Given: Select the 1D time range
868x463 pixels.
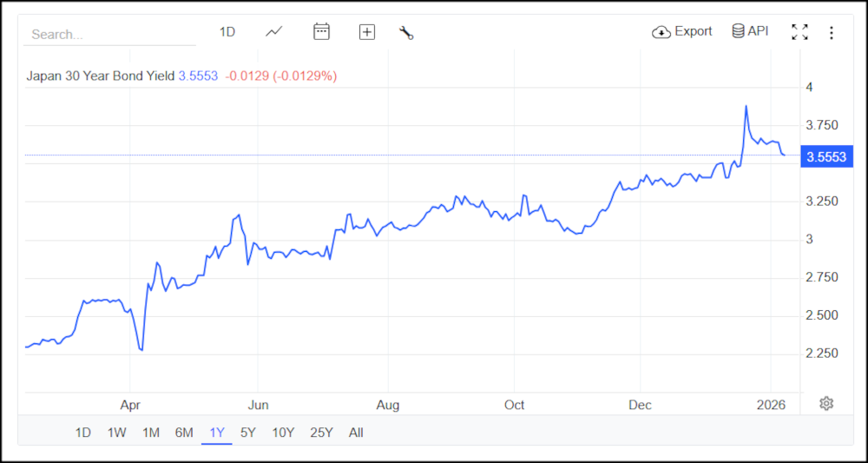Looking at the screenshot, I should (83, 433).
